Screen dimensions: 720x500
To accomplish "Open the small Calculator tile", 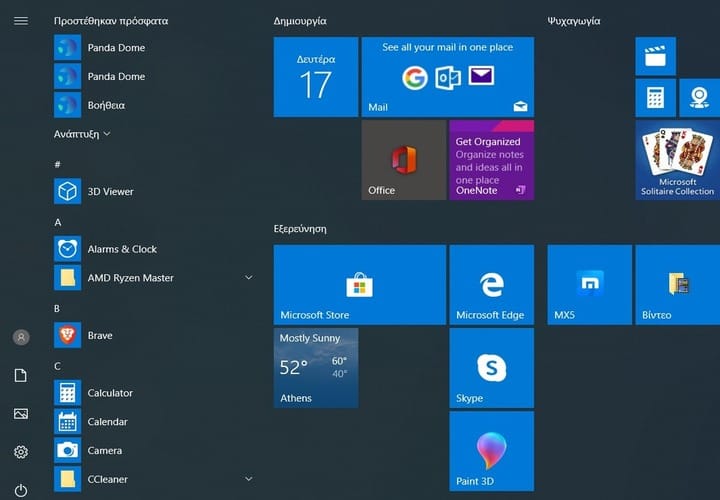I will [655, 98].
